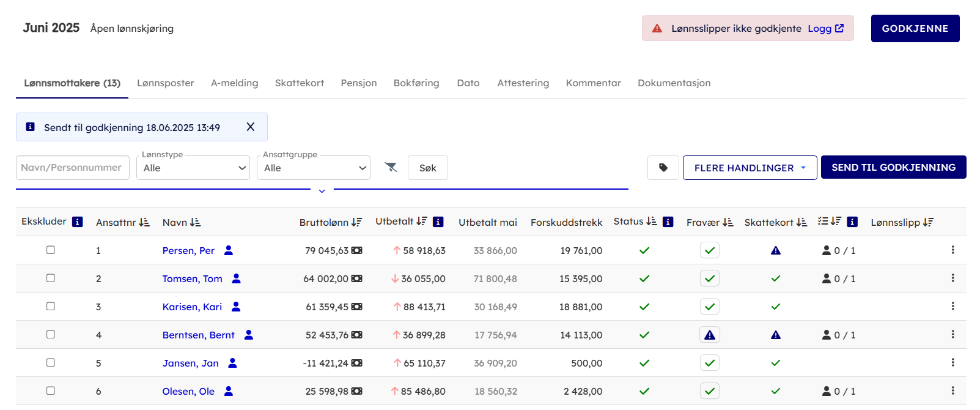Click money icon next to Karisen's bruttolønn

tap(357, 307)
